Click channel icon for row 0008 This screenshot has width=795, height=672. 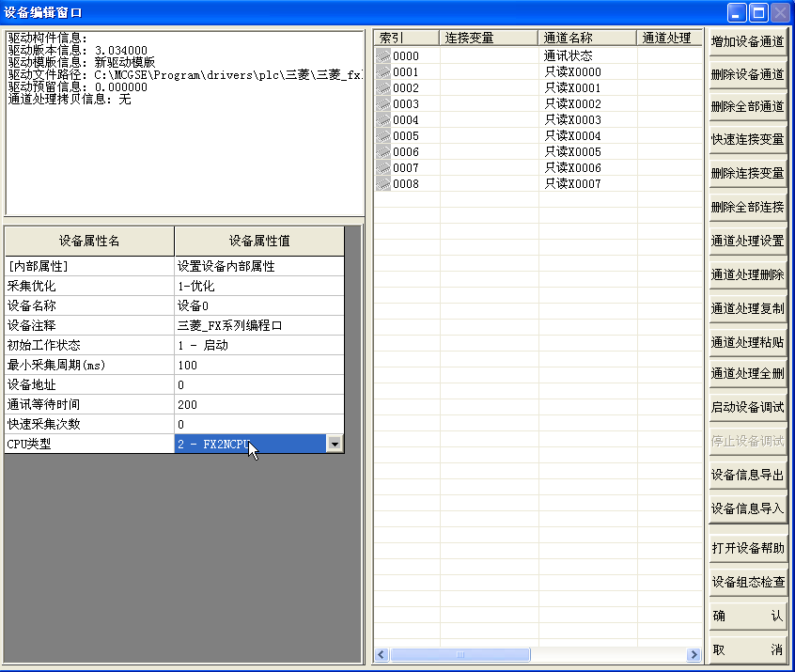point(382,183)
